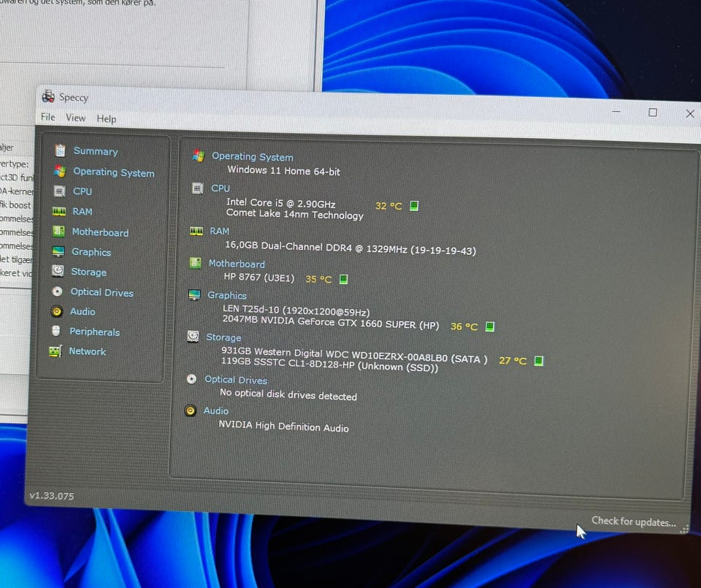Click the Peripherals mouse icon in sidebar

(56, 331)
